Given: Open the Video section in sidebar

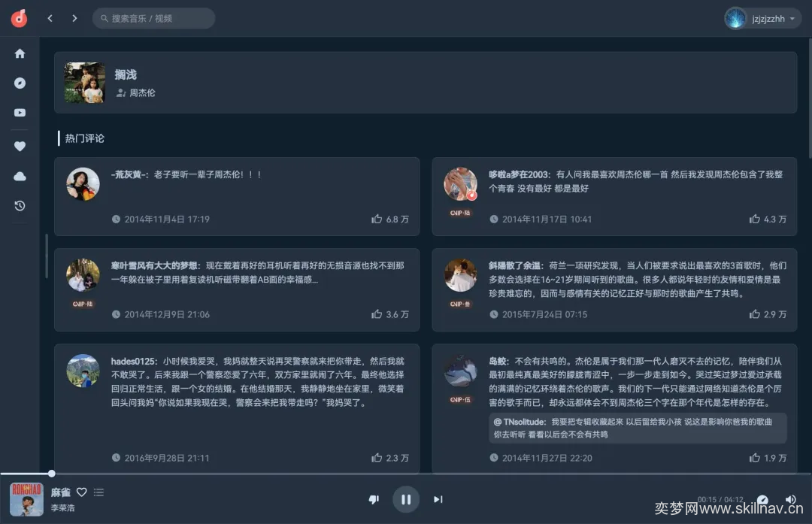Looking at the screenshot, I should tap(20, 112).
